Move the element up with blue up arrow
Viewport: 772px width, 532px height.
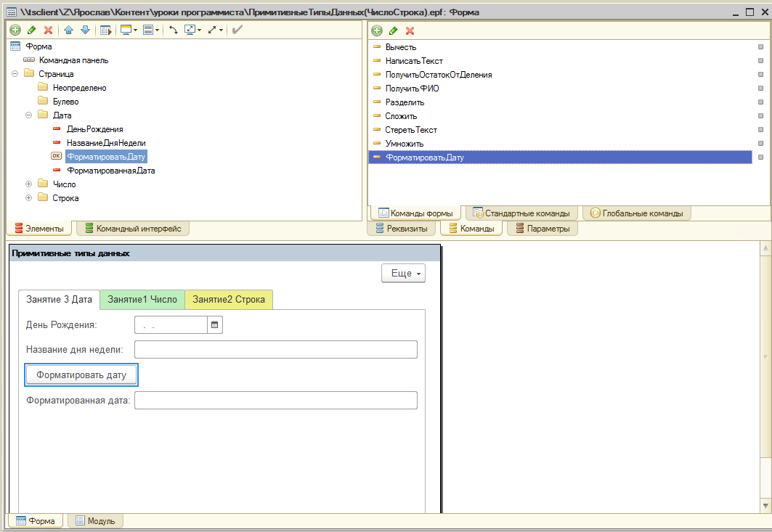(x=69, y=30)
